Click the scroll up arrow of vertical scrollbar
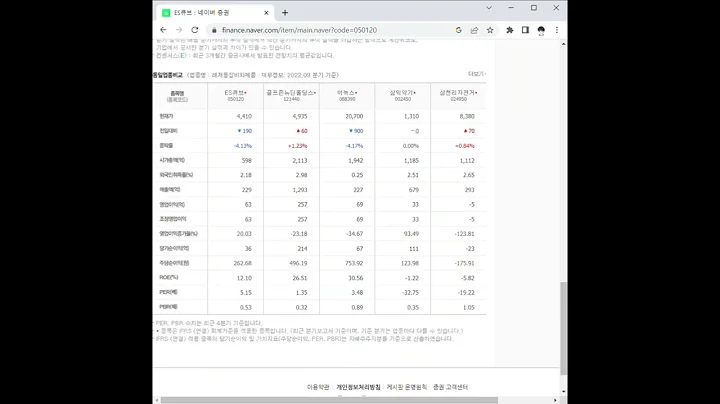 point(563,44)
